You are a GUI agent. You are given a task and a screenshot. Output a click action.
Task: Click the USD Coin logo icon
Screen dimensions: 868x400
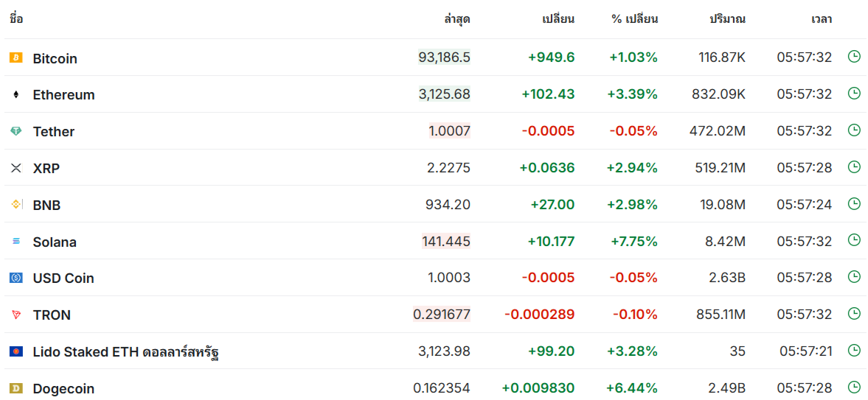(16, 278)
